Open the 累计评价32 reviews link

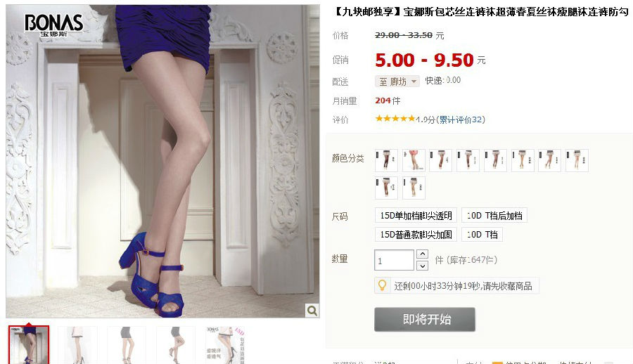point(461,119)
